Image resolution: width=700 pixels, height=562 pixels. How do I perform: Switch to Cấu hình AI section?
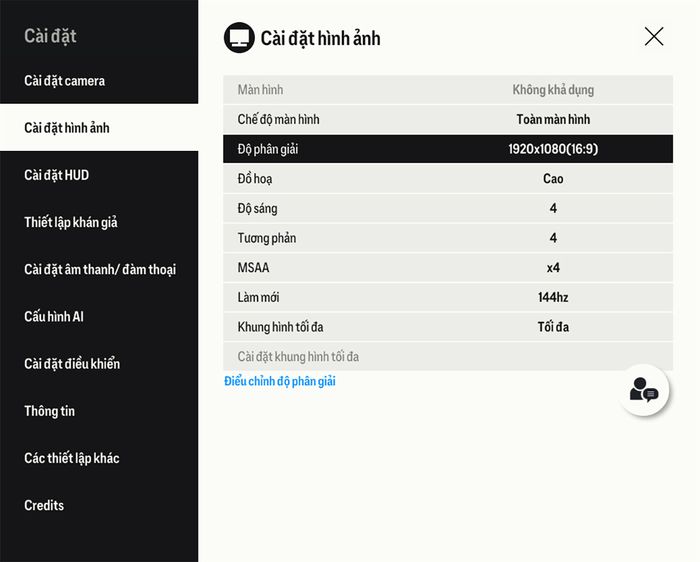pyautogui.click(x=54, y=316)
